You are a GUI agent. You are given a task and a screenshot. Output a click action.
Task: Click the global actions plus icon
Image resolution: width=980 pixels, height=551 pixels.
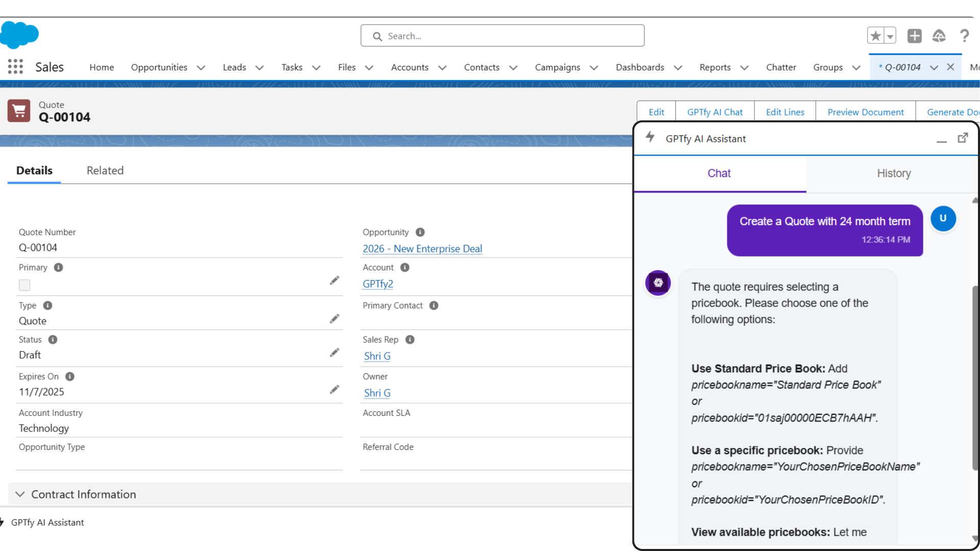click(914, 36)
